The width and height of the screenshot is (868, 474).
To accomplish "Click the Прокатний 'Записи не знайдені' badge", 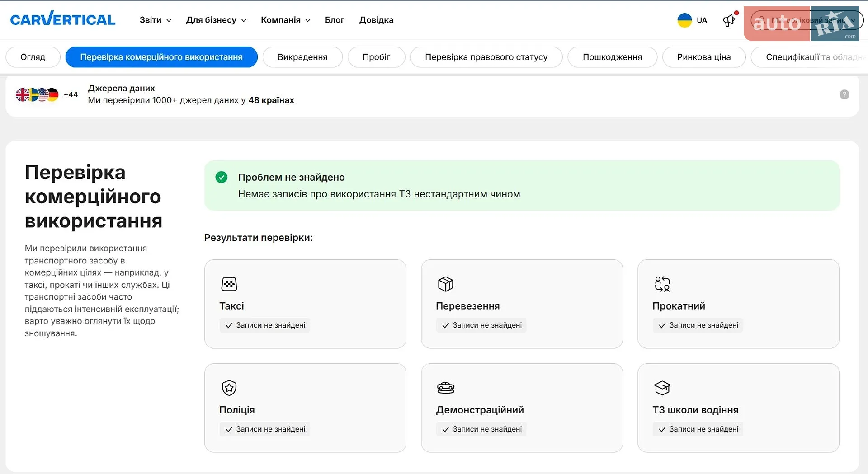I will (698, 325).
